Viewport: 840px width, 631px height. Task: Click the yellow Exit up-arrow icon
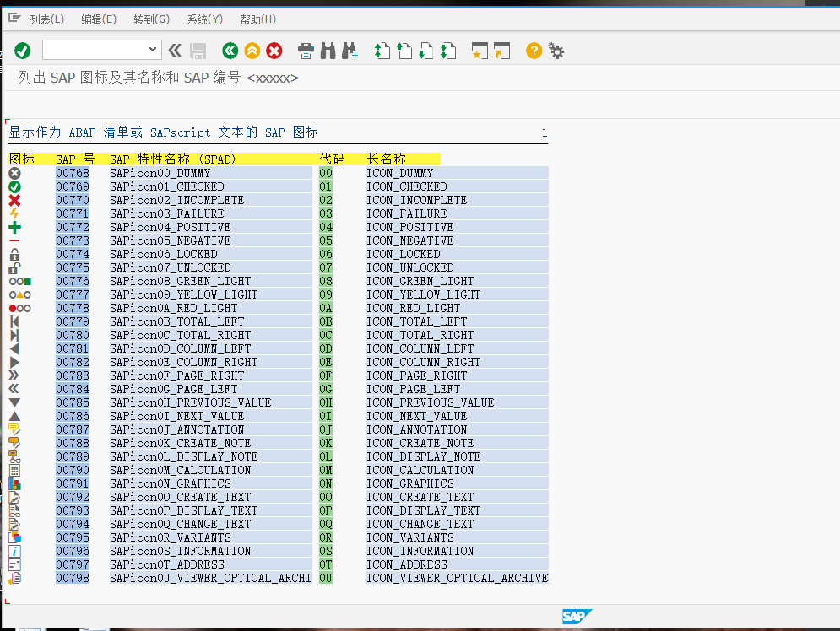pos(252,51)
